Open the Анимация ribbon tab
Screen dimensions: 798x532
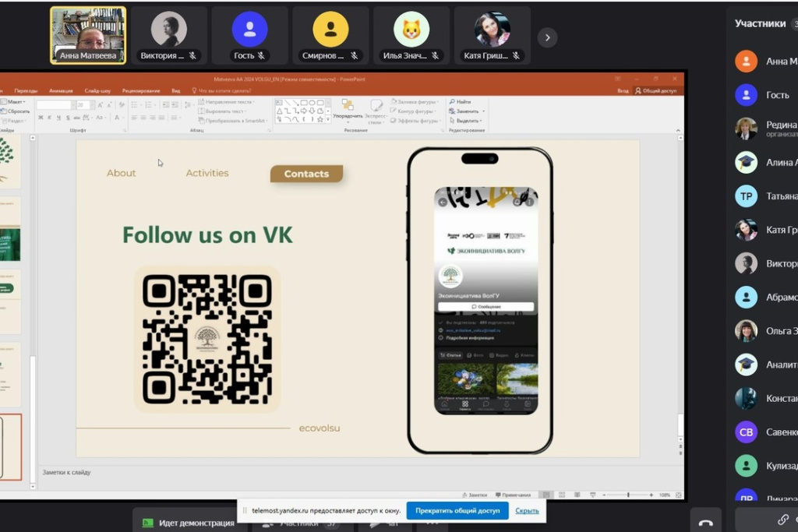coord(61,90)
